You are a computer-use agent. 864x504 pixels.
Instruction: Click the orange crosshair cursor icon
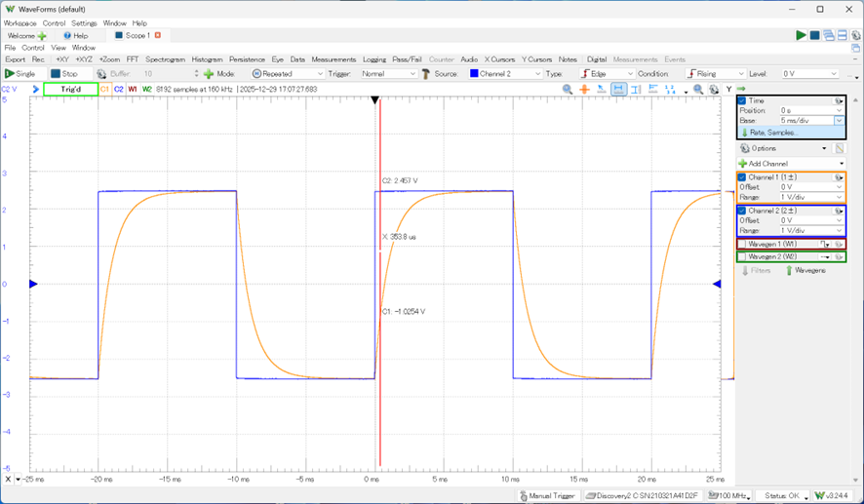(584, 89)
